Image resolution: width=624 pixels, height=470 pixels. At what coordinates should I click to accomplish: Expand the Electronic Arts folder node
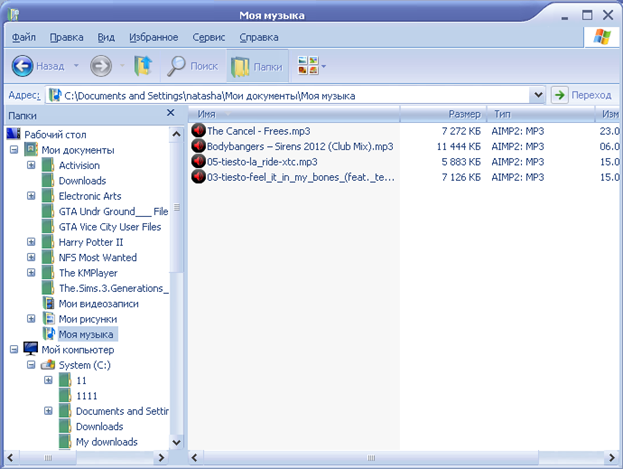(31, 196)
